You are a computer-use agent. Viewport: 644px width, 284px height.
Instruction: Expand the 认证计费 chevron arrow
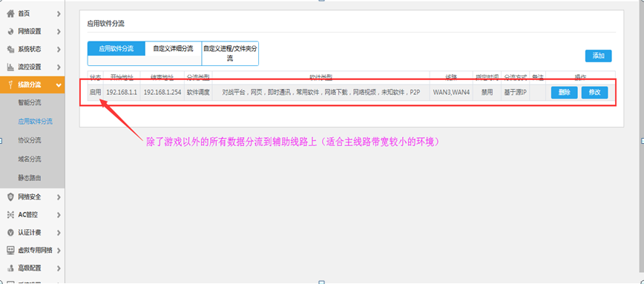click(x=59, y=233)
